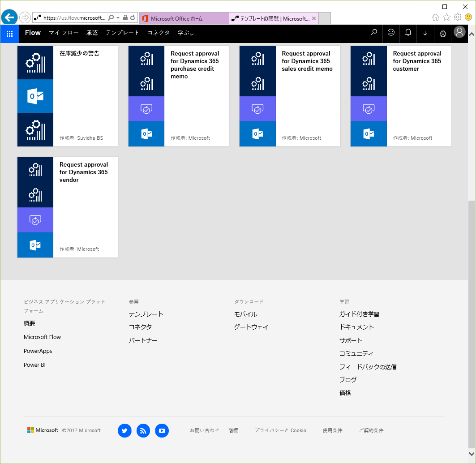476x464 pixels.
Task: Open browser favorites star
Action: click(446, 17)
